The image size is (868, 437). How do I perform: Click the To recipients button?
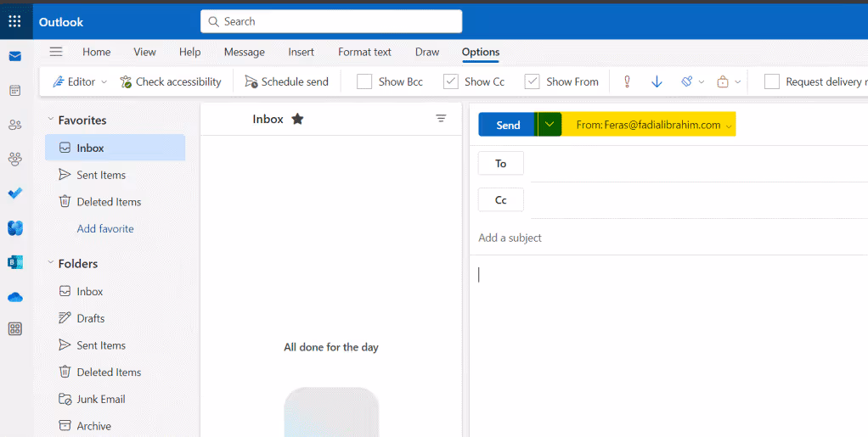[501, 163]
